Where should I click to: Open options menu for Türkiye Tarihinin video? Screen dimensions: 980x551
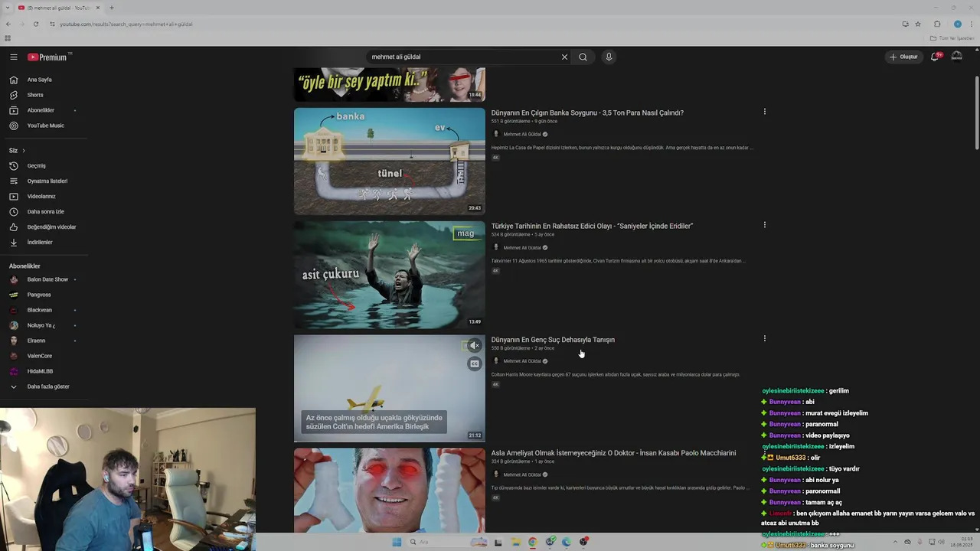[x=764, y=225]
